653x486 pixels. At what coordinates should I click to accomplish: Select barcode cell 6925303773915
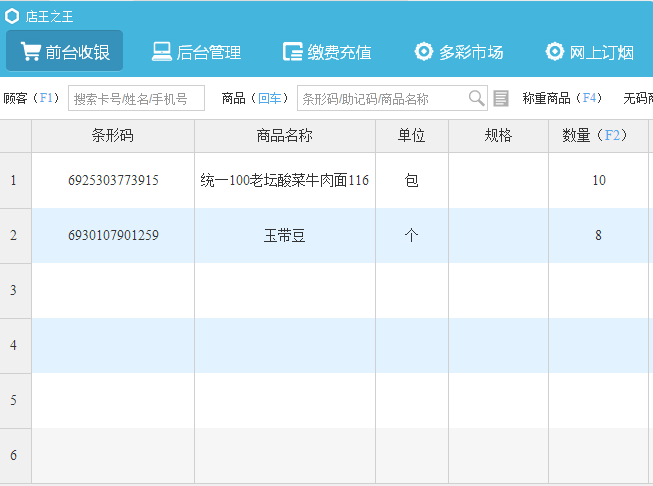(x=113, y=181)
